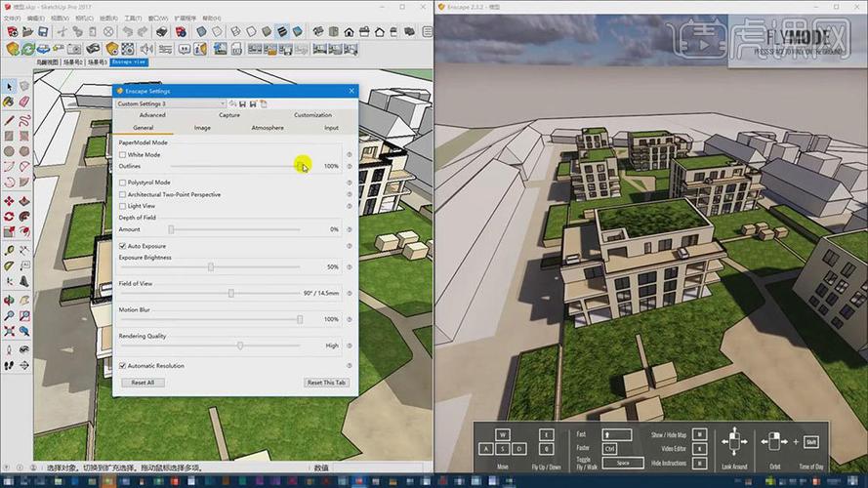Select the Move tool
Viewport: 868px width, 488px height.
10,201
